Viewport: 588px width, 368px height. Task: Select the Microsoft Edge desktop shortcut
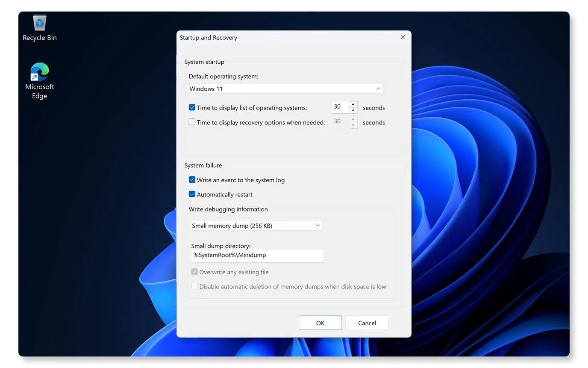(39, 81)
